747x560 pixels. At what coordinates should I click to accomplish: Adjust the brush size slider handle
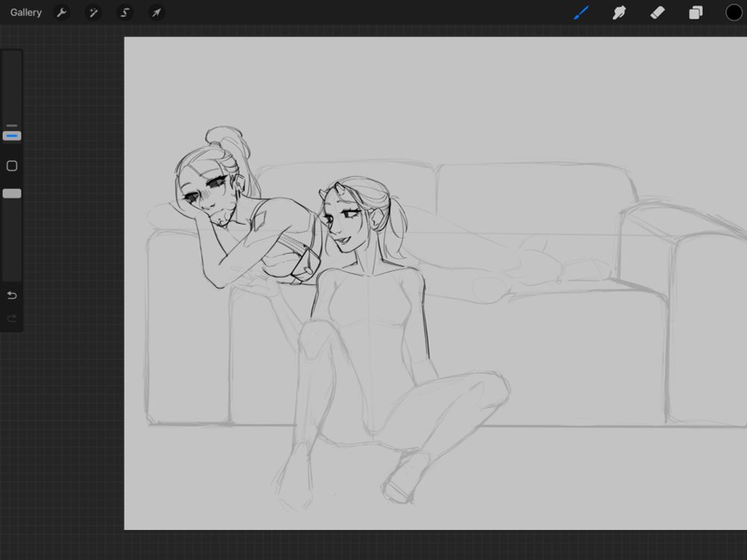pyautogui.click(x=12, y=136)
